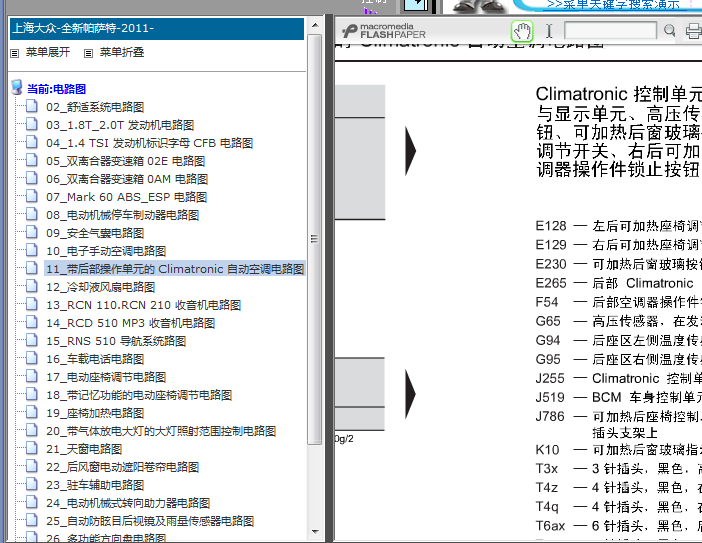This screenshot has height=543, width=702.
Task: Open 17_电动座椅调节电路图
Action: [106, 377]
